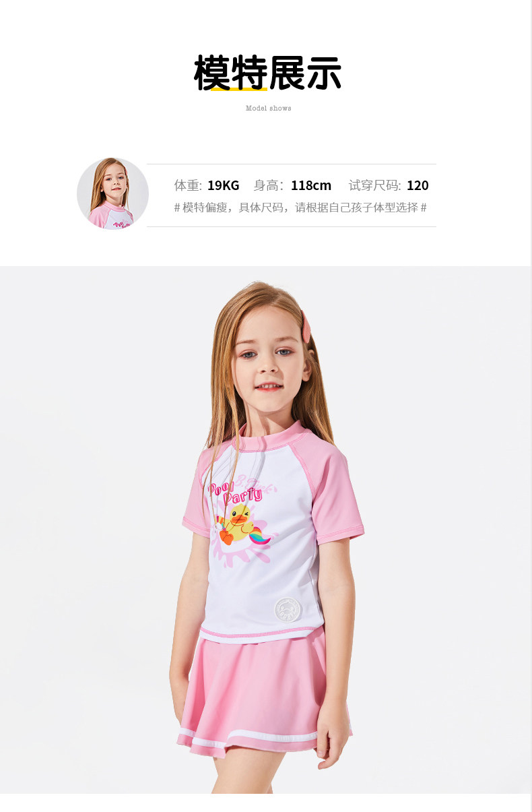Screen dimensions: 532x812
Task: Click the yellow underline beneath the heading
Action: click(x=239, y=88)
